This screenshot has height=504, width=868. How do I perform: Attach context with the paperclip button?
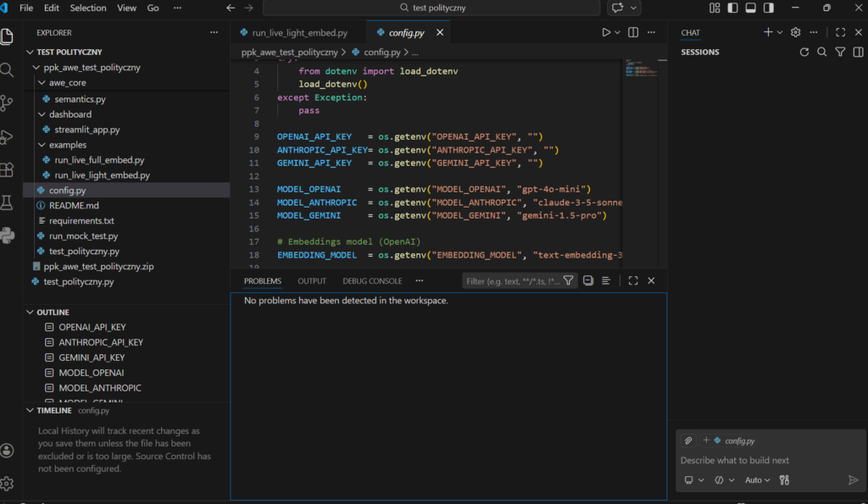689,440
